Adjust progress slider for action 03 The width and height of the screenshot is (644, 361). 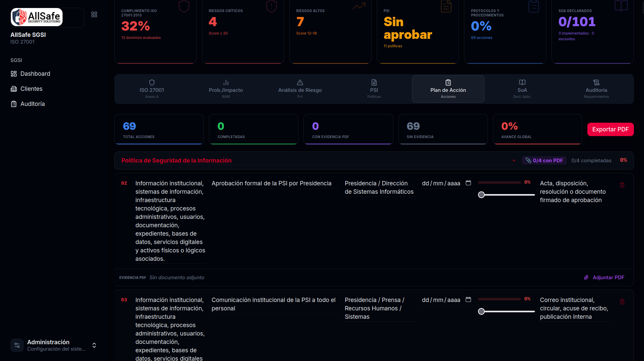tap(506, 311)
